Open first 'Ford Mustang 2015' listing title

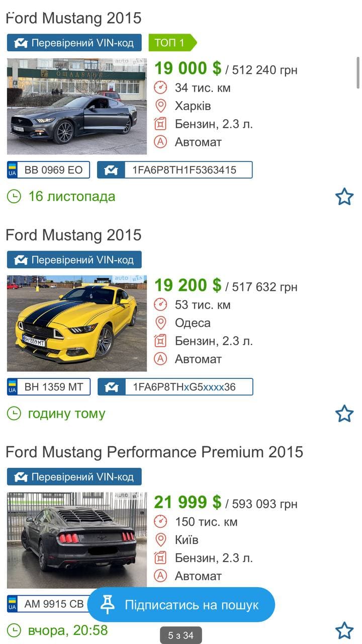[74, 18]
